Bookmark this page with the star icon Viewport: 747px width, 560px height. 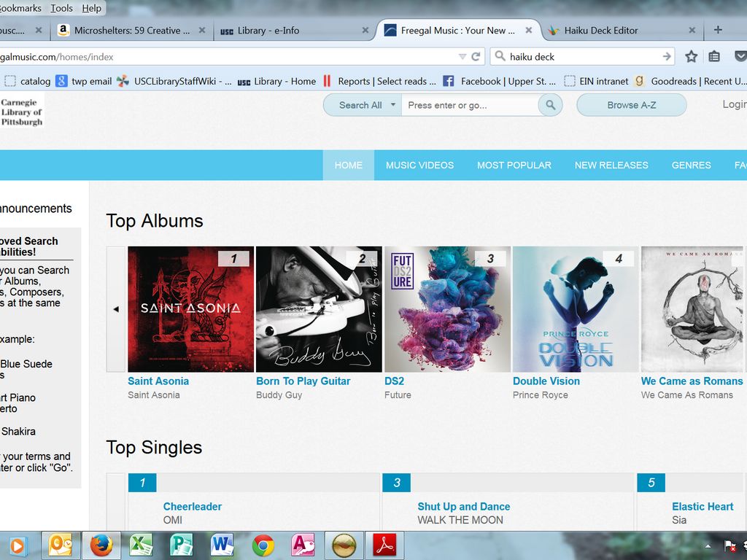click(x=691, y=56)
